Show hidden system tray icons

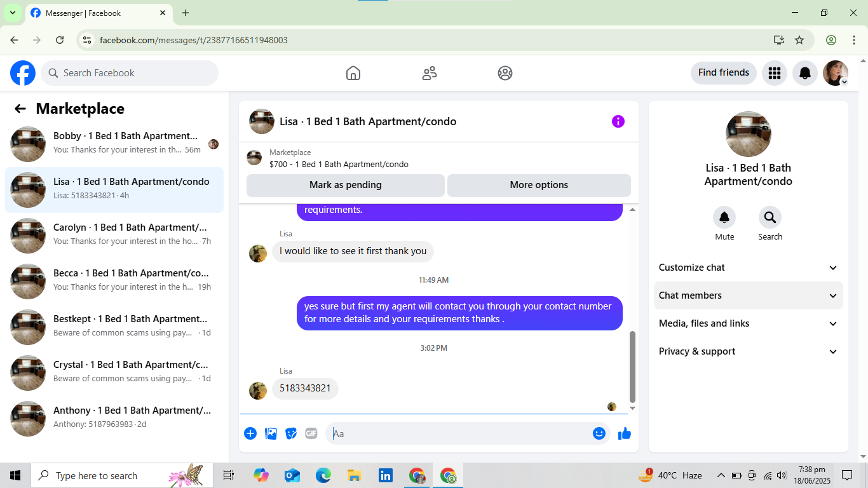coord(721,475)
